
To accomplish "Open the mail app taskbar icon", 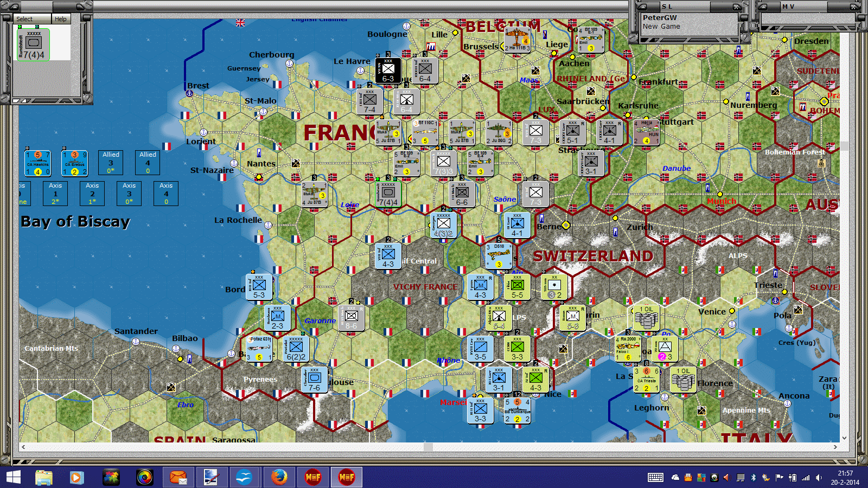I will coord(178,477).
